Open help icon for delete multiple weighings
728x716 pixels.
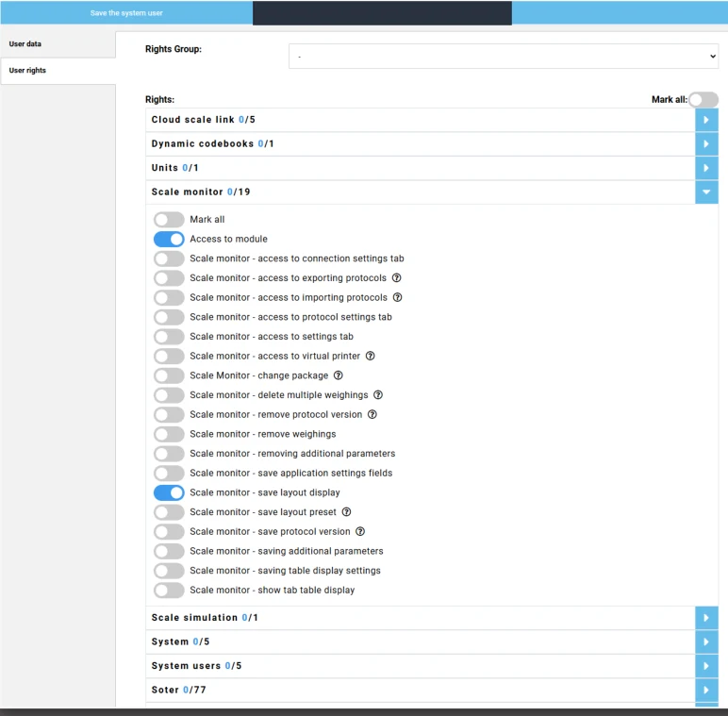378,394
